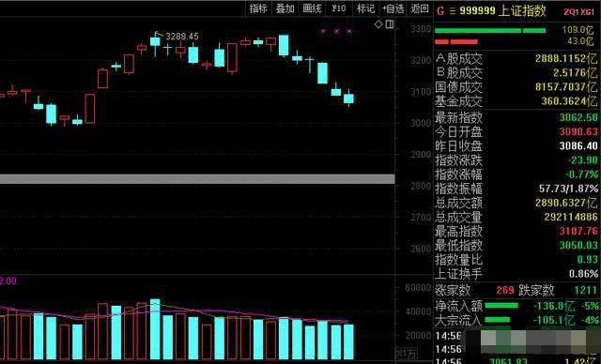This screenshot has width=601, height=364.
Task: Open the 指标 indicator menu
Action: [x=258, y=8]
